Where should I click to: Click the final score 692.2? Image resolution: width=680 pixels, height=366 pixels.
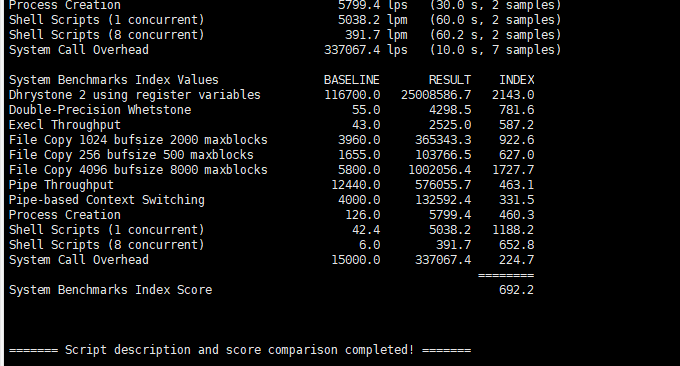[517, 290]
